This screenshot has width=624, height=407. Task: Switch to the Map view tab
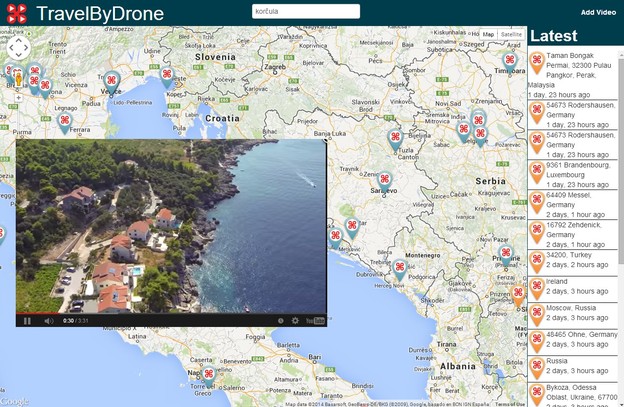coord(488,35)
